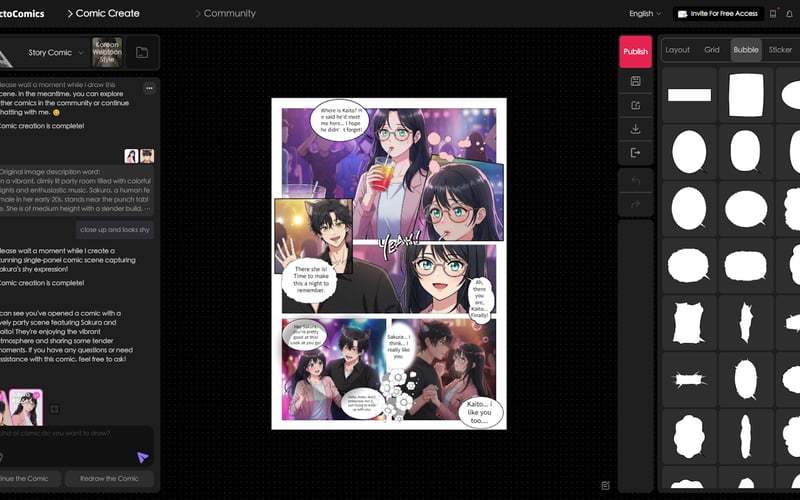Choose the thin wavy vertical bubble

click(x=746, y=436)
